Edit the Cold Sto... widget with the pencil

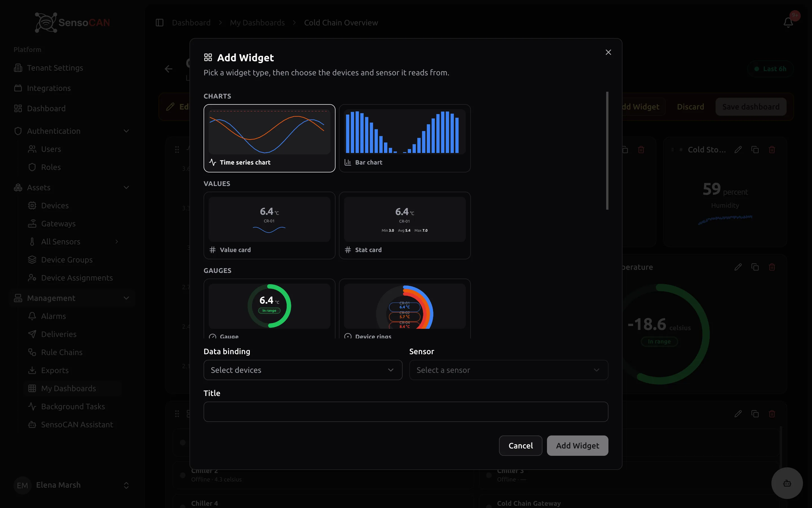click(738, 150)
